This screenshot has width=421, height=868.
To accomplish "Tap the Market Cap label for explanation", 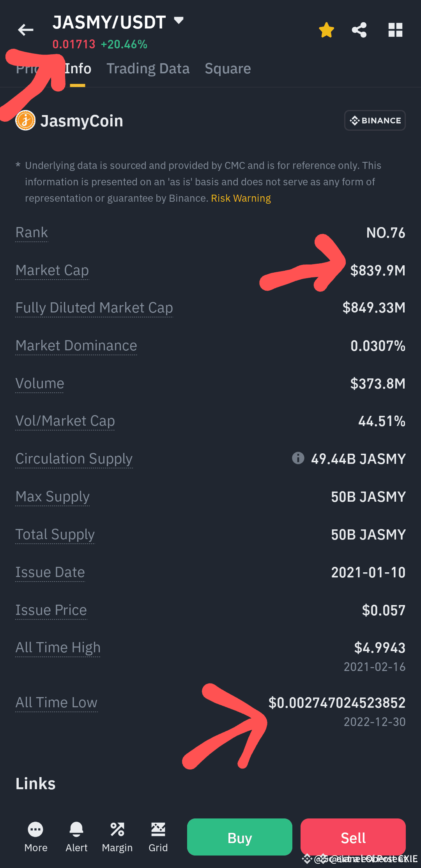I will tap(52, 270).
